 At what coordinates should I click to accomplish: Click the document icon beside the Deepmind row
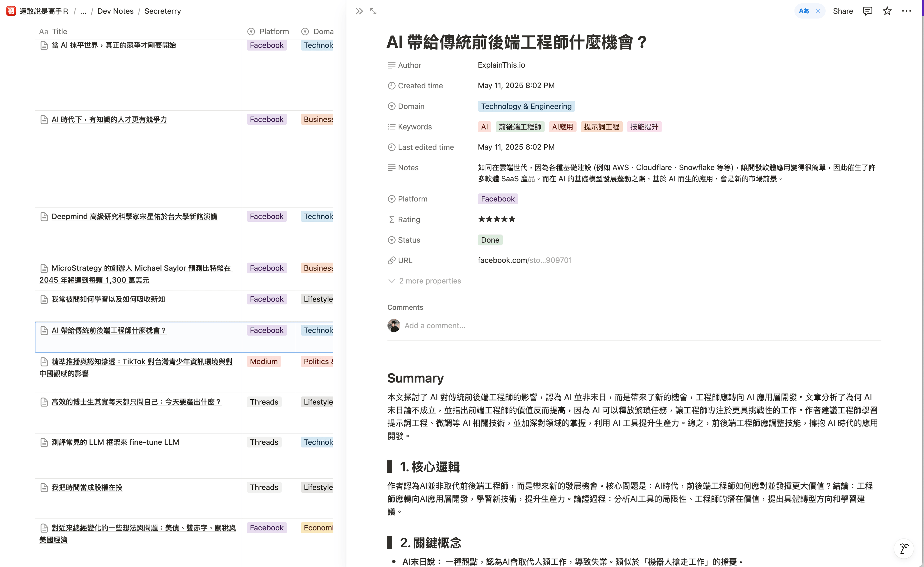point(44,216)
